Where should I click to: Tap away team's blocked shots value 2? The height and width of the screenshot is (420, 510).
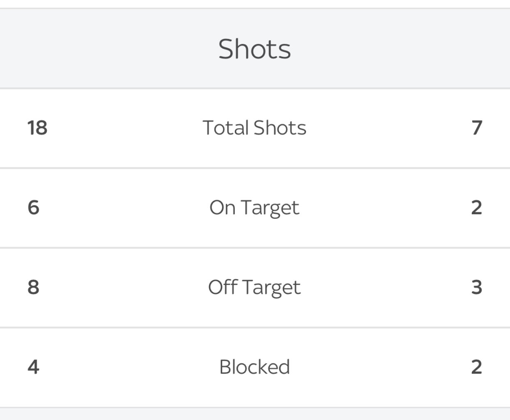point(476,367)
